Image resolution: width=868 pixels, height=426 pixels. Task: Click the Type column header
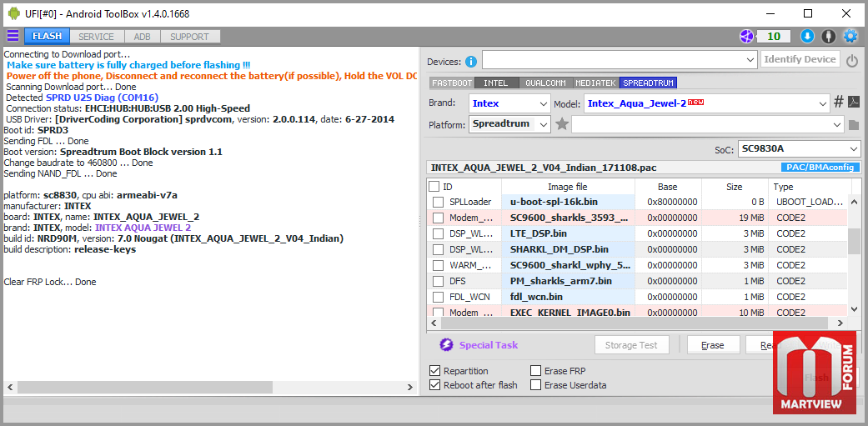click(x=808, y=187)
